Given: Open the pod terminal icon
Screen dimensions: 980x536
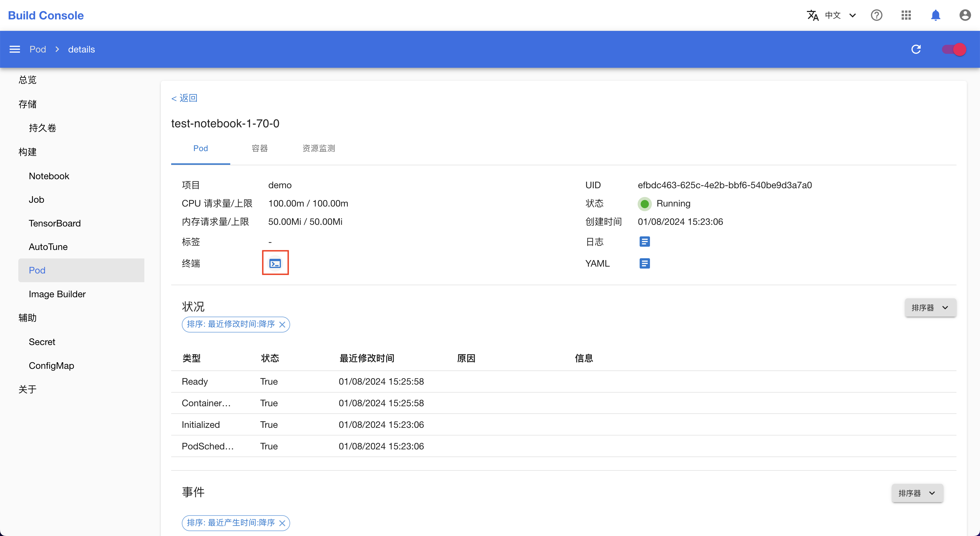Looking at the screenshot, I should (x=275, y=263).
